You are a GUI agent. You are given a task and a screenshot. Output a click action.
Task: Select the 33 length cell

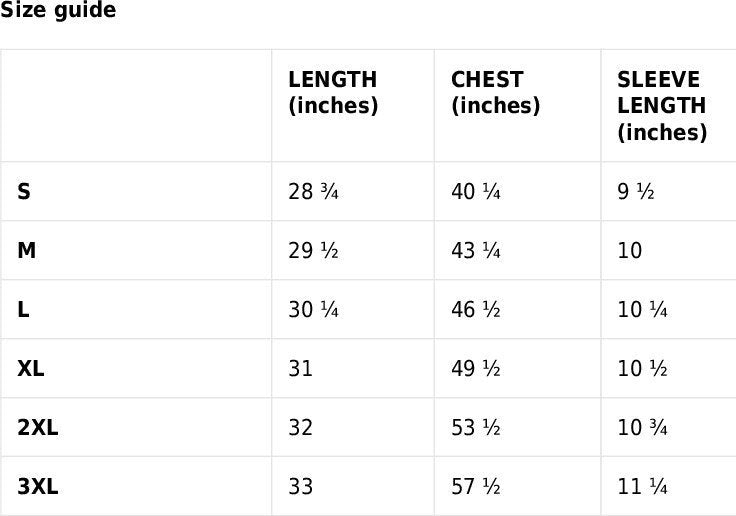coord(301,487)
